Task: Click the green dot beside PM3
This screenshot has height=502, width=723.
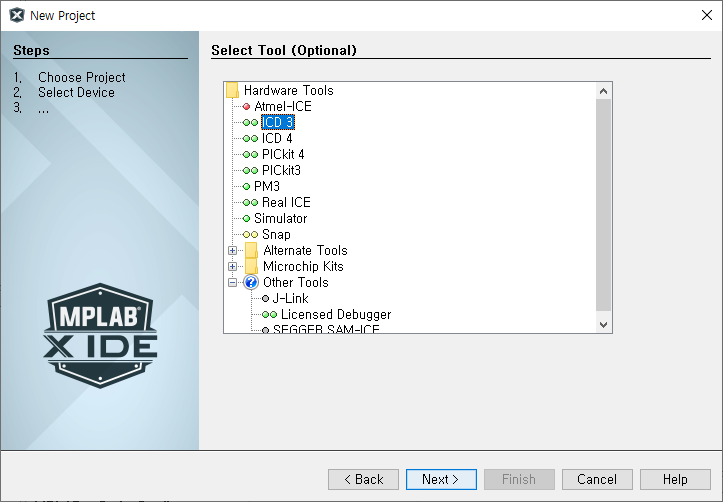Action: tap(246, 186)
